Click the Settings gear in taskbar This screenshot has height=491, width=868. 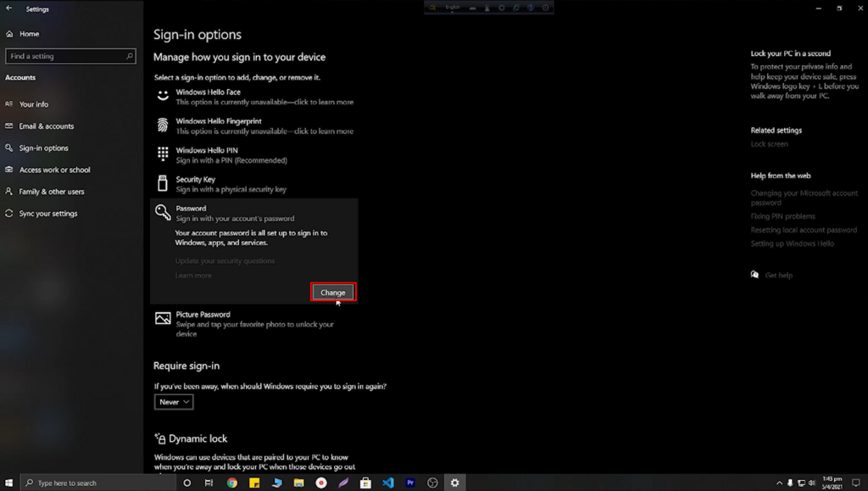coord(454,483)
